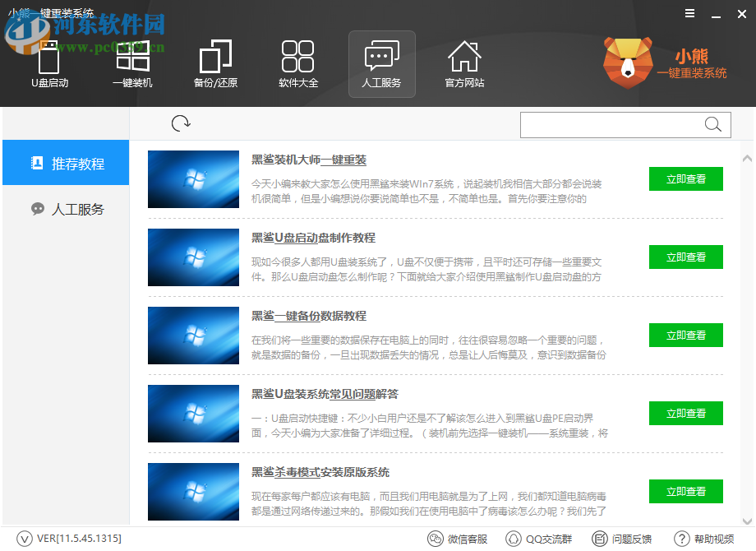Click inside the search input box
The height and width of the screenshot is (551, 756).
point(608,124)
